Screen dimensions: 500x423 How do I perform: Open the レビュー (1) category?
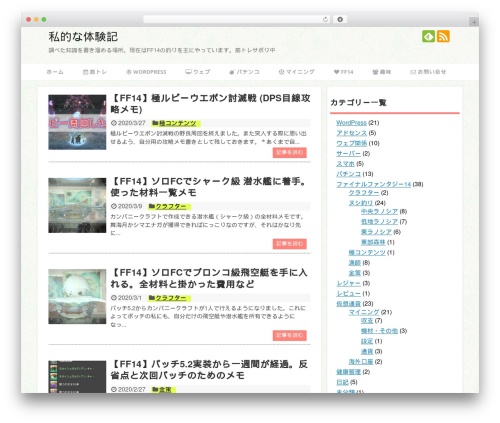coord(348,294)
